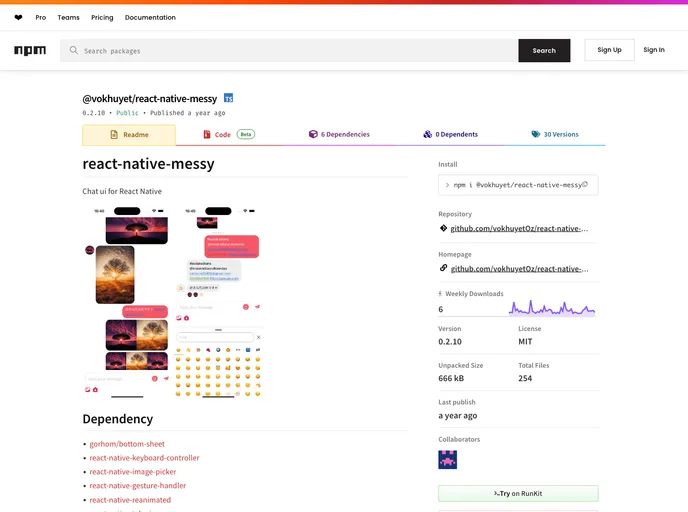Viewport: 688px width, 512px height.
Task: Open the 30 Versions tab
Action: (555, 134)
